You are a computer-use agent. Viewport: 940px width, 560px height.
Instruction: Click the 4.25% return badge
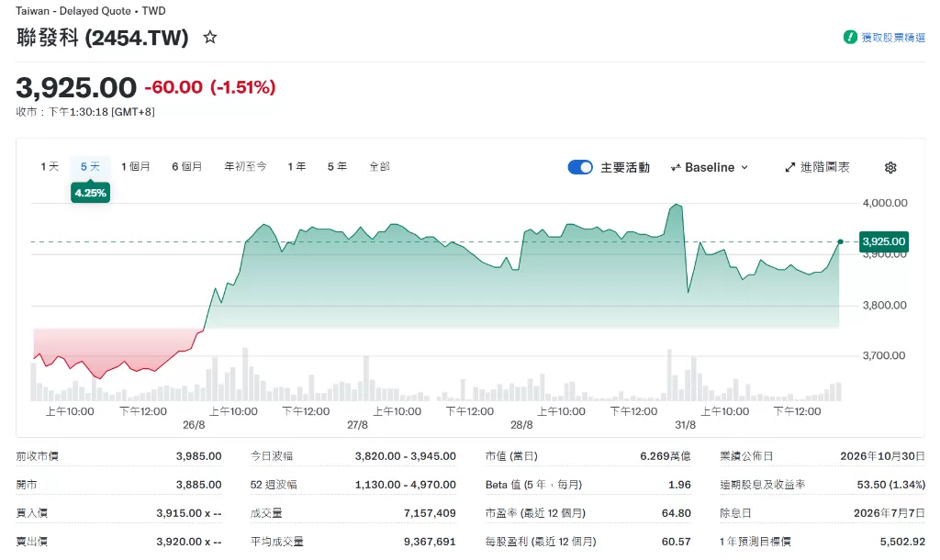(90, 193)
